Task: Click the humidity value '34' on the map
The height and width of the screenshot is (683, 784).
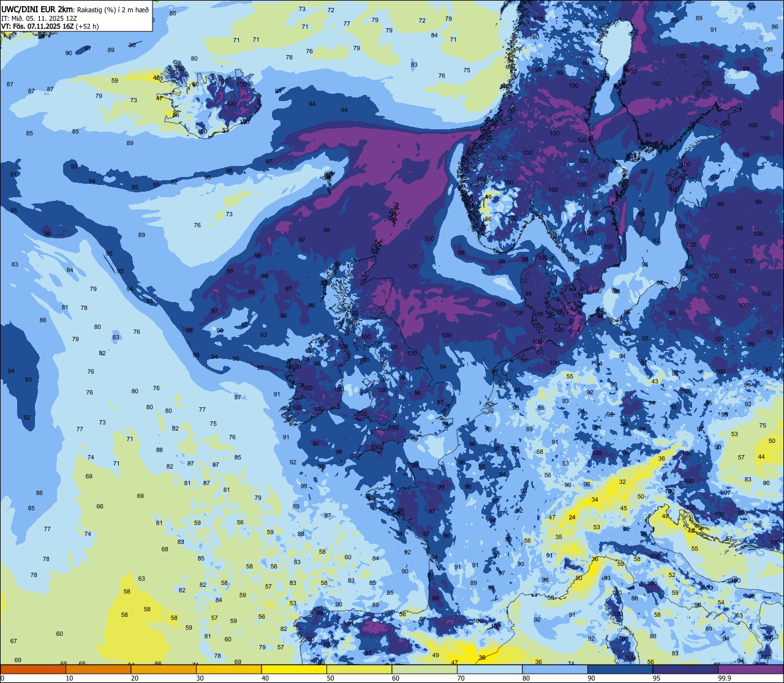Action: pos(595,500)
